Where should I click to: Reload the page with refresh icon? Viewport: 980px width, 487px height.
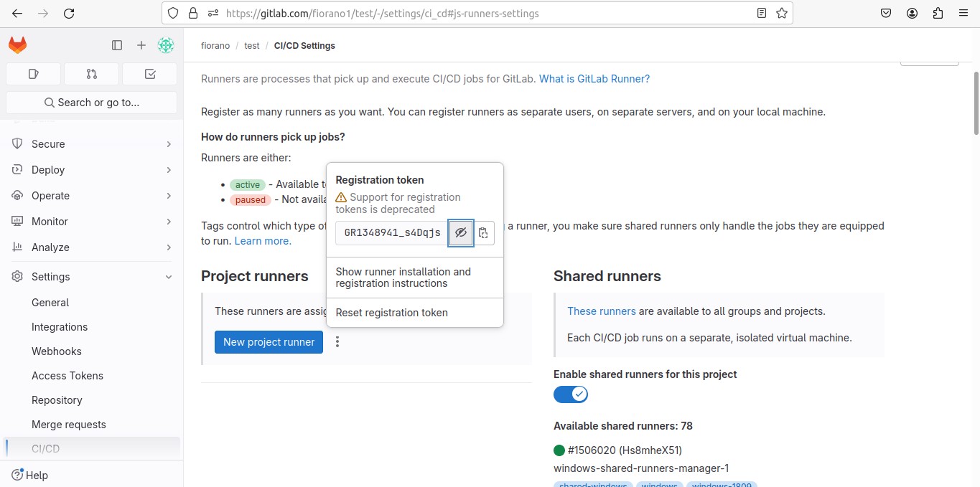(x=69, y=13)
